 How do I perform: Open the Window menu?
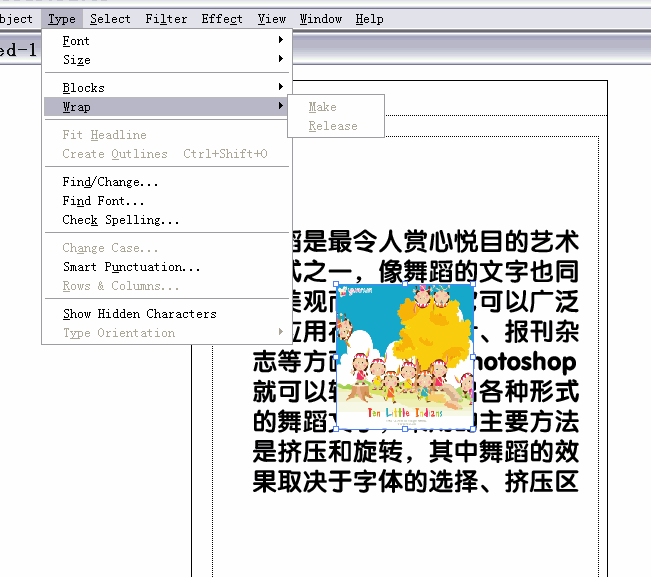321,19
